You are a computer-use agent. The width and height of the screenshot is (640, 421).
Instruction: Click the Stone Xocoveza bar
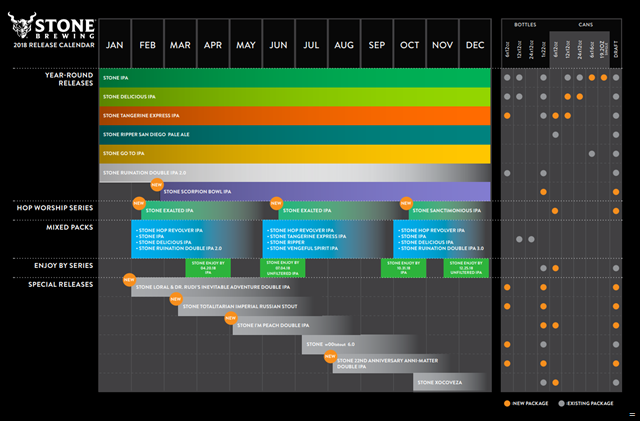pos(452,383)
